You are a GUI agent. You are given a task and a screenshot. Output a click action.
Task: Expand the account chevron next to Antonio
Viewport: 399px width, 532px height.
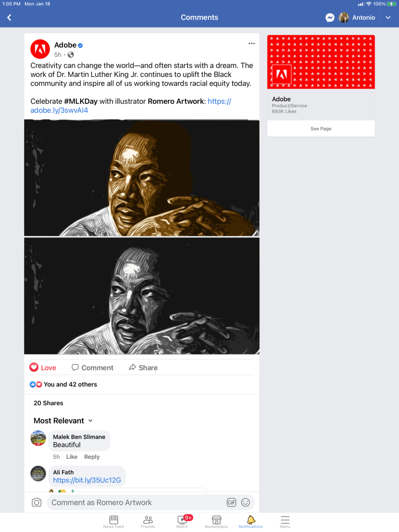tap(388, 18)
